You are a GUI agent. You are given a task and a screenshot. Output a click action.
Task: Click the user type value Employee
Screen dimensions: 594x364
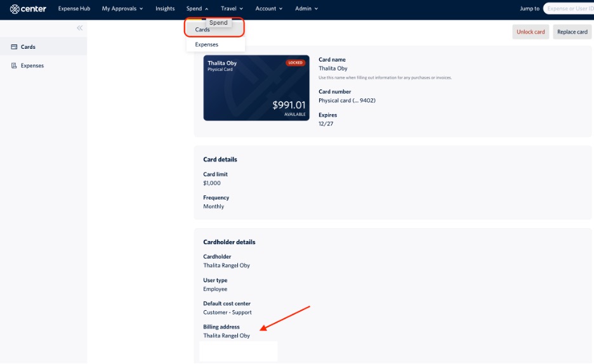click(215, 289)
